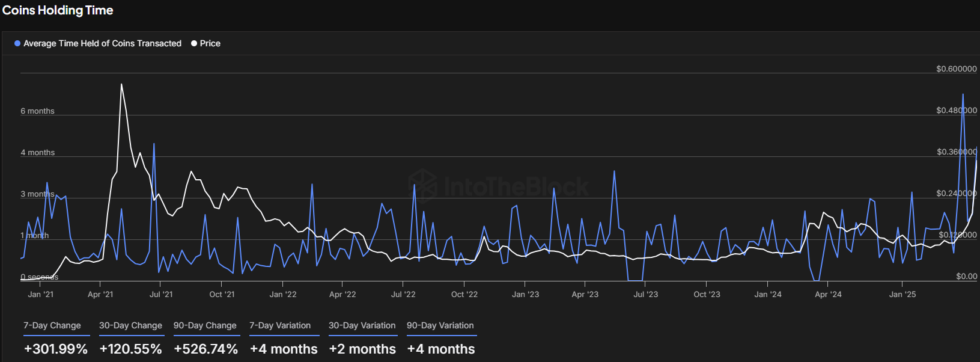Image resolution: width=980 pixels, height=362 pixels.
Task: Toggle the Price legend series
Action: pyautogui.click(x=205, y=43)
